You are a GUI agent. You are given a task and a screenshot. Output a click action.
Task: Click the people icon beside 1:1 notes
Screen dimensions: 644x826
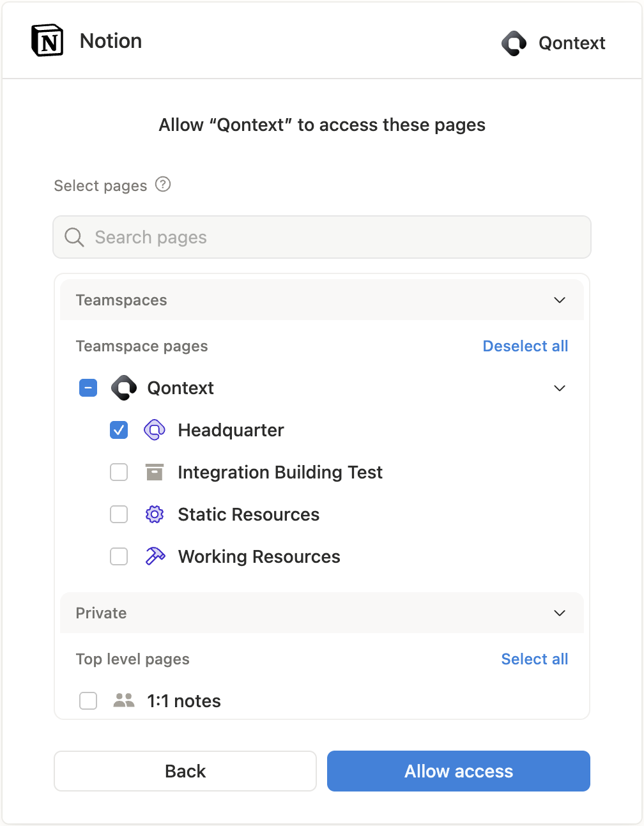click(124, 700)
